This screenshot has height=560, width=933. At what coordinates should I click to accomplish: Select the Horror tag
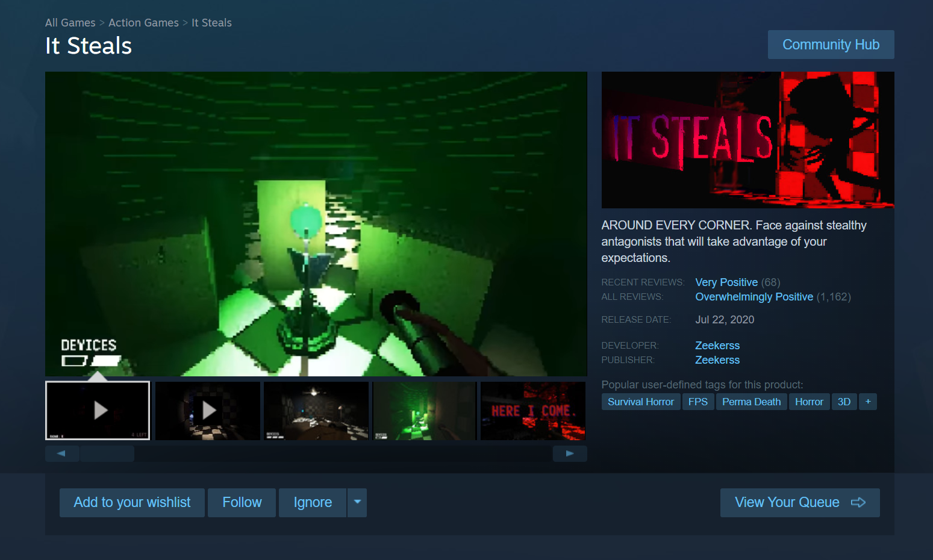(x=809, y=402)
